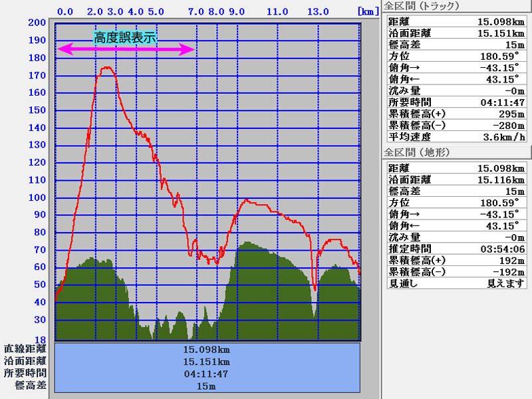Click the 04:11:47 value in bottom summary
Screen dimensions: 532x399
tap(207, 374)
